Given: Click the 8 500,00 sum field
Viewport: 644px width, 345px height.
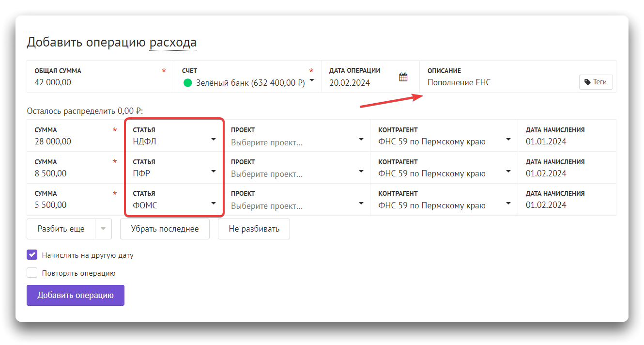Looking at the screenshot, I should (73, 173).
